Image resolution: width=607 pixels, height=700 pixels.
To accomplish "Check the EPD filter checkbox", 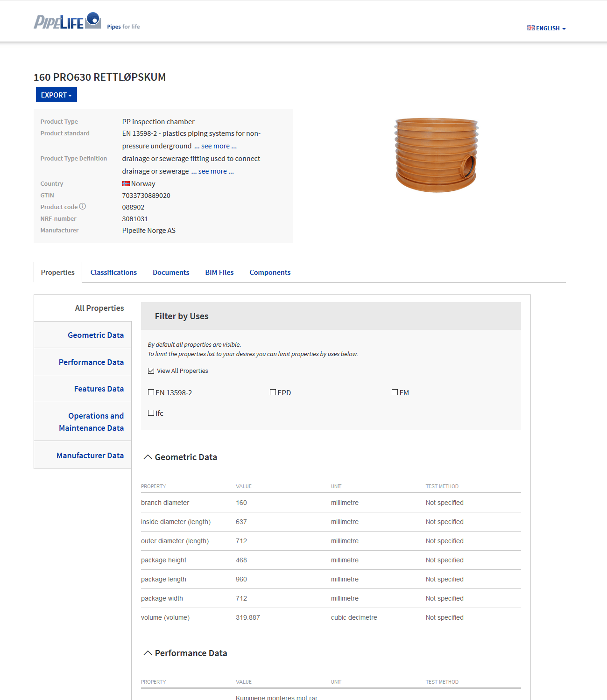I will pyautogui.click(x=273, y=392).
